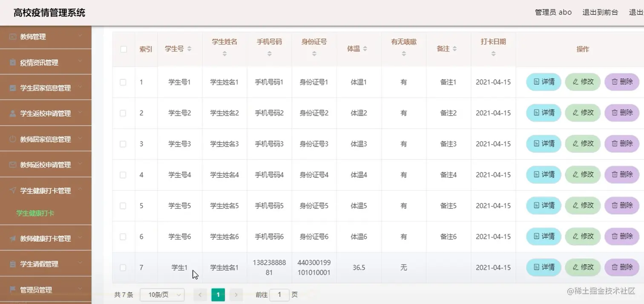Click 退出到前台 in the top bar
The image size is (644, 304).
click(x=600, y=12)
